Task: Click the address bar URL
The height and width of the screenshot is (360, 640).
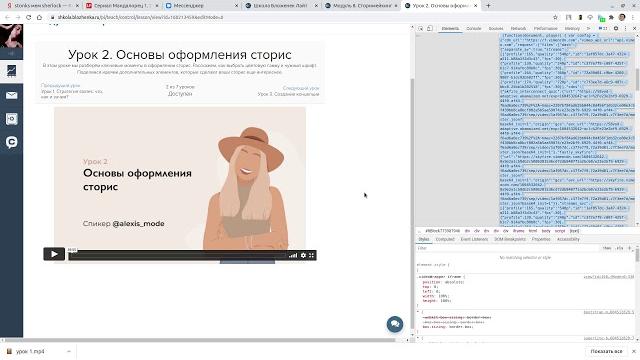Action: [140, 17]
